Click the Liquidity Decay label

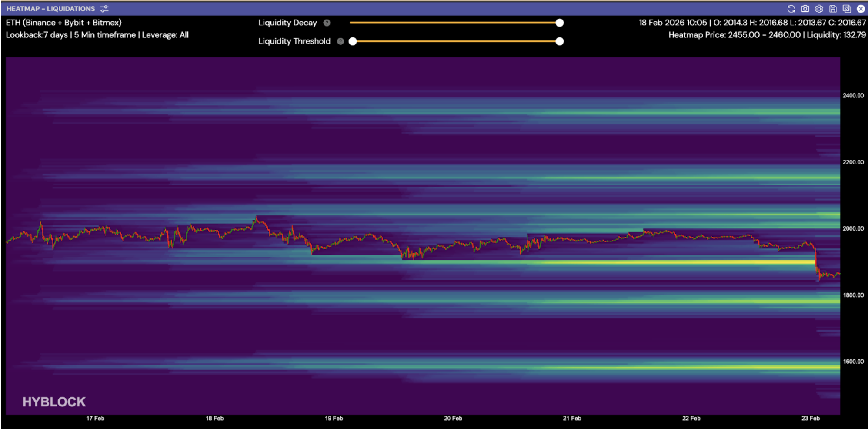[287, 23]
